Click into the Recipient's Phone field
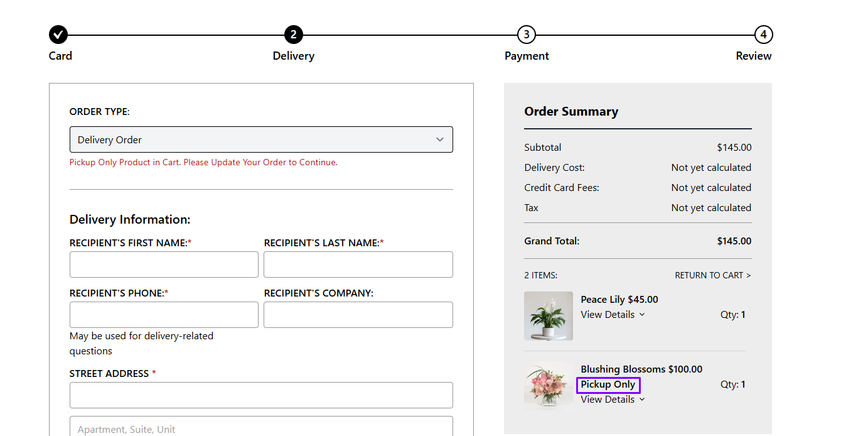868x436 pixels. pyautogui.click(x=164, y=315)
